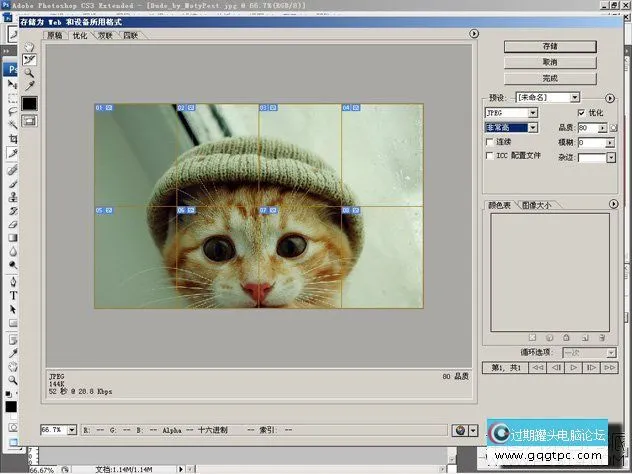This screenshot has height=474, width=632.
Task: Select the Slice Select tool in dialog
Action: click(x=29, y=60)
